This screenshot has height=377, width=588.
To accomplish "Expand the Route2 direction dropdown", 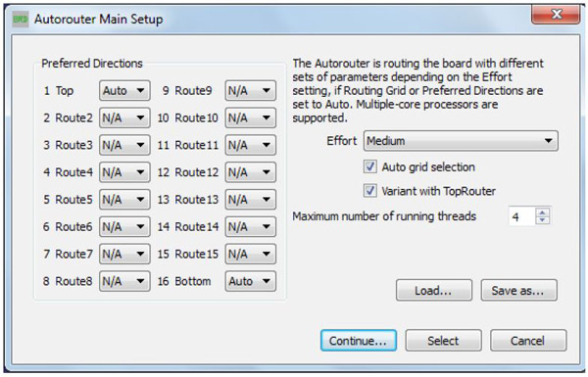I will point(124,118).
